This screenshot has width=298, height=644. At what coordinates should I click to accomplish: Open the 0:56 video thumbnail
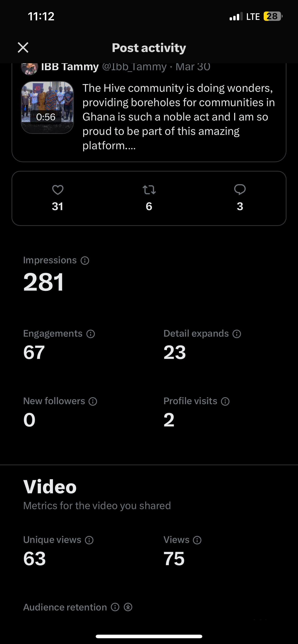47,107
